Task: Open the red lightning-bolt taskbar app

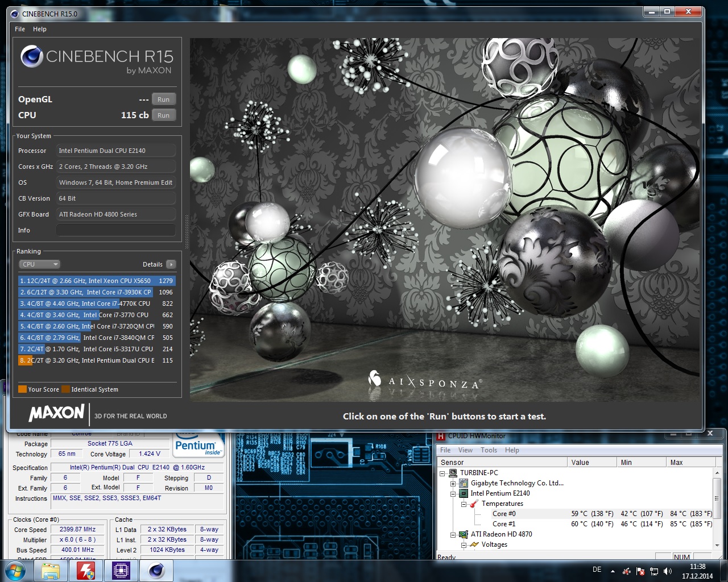Action: click(x=86, y=571)
